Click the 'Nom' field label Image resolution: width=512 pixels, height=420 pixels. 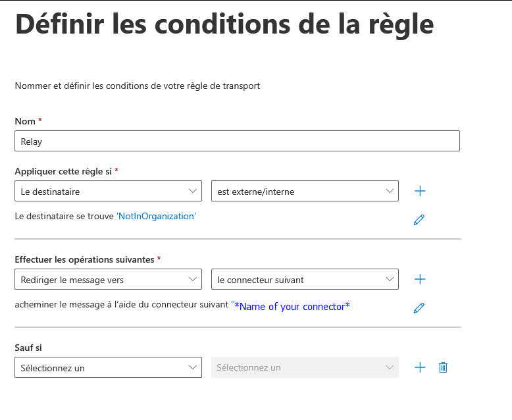click(x=25, y=121)
